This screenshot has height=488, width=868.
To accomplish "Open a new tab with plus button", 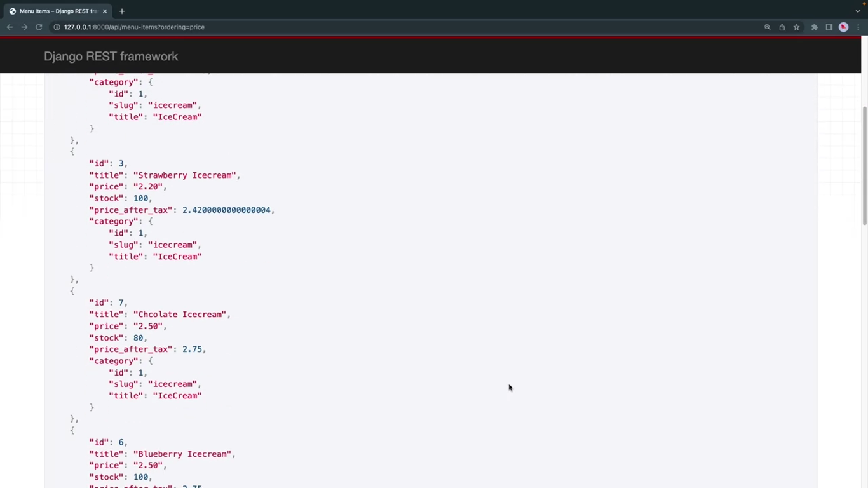I will point(122,11).
